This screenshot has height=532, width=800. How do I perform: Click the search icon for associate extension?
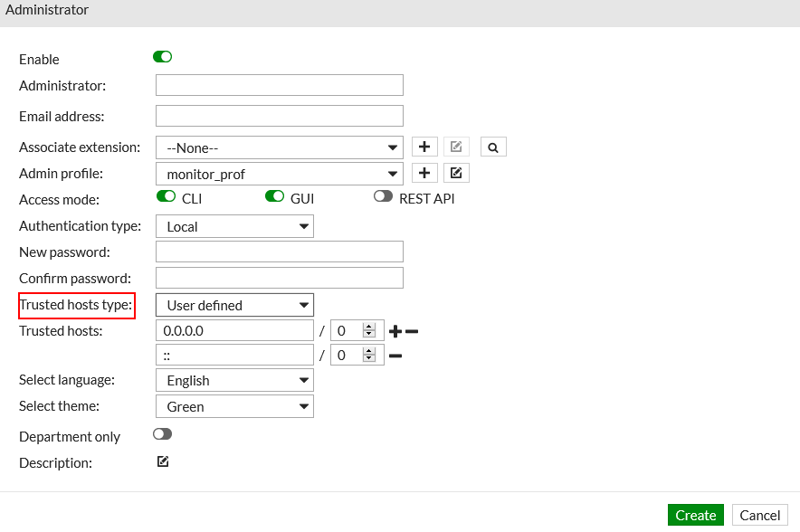(x=493, y=147)
